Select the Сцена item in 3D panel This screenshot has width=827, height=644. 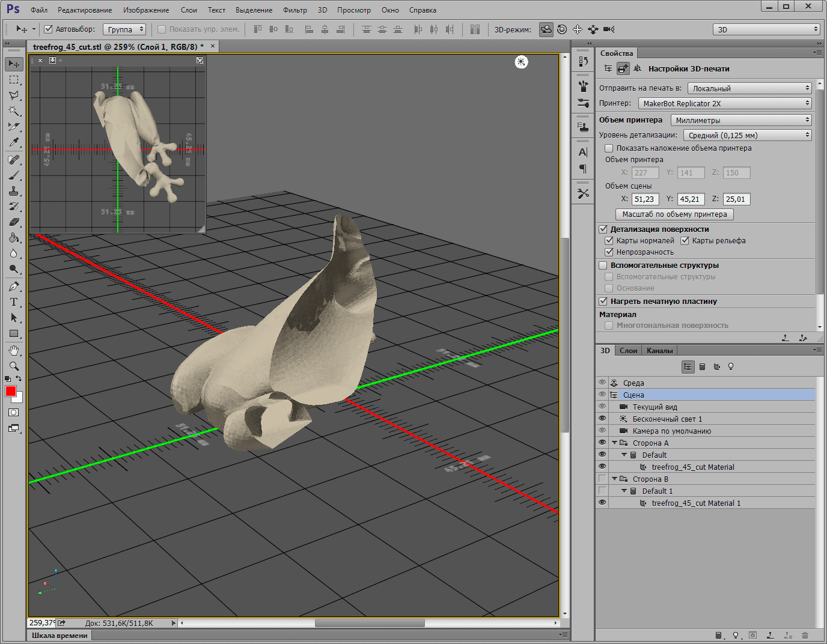tap(633, 395)
